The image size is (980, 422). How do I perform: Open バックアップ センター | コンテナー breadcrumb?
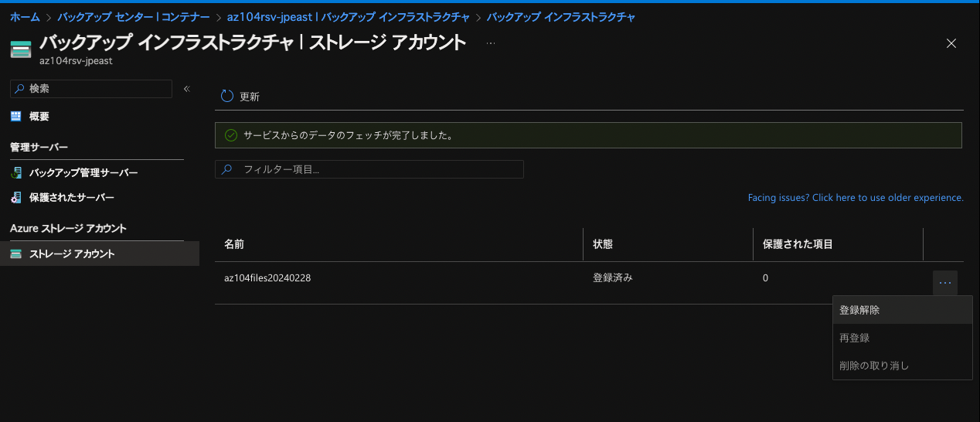(x=134, y=17)
